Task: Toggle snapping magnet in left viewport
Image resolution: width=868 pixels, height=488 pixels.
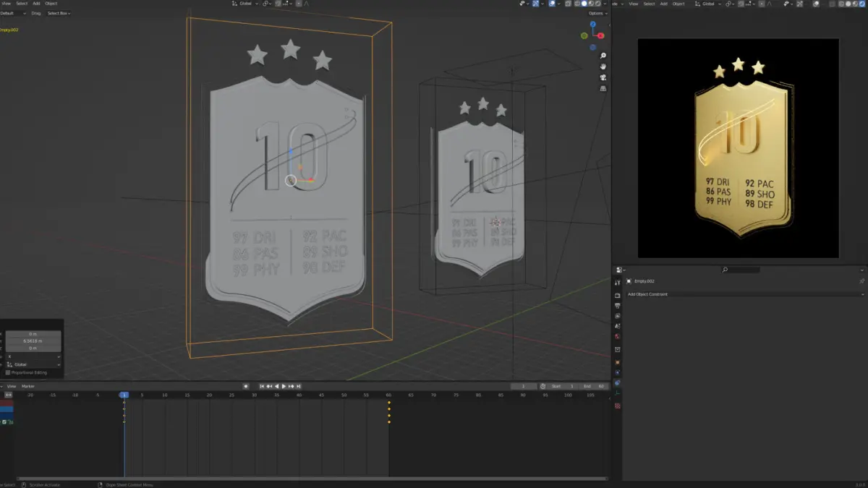Action: pyautogui.click(x=278, y=4)
